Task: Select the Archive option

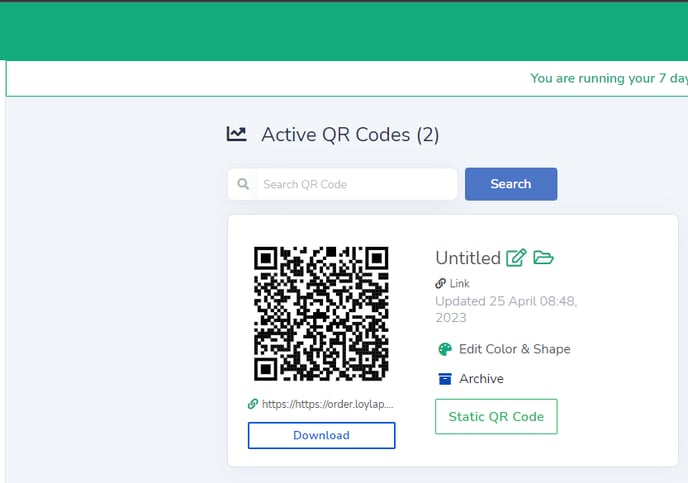Action: pyautogui.click(x=481, y=379)
